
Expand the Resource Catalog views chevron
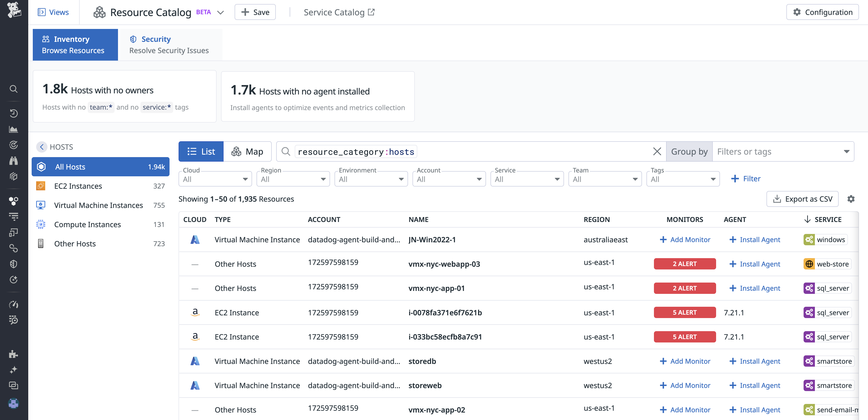(221, 12)
